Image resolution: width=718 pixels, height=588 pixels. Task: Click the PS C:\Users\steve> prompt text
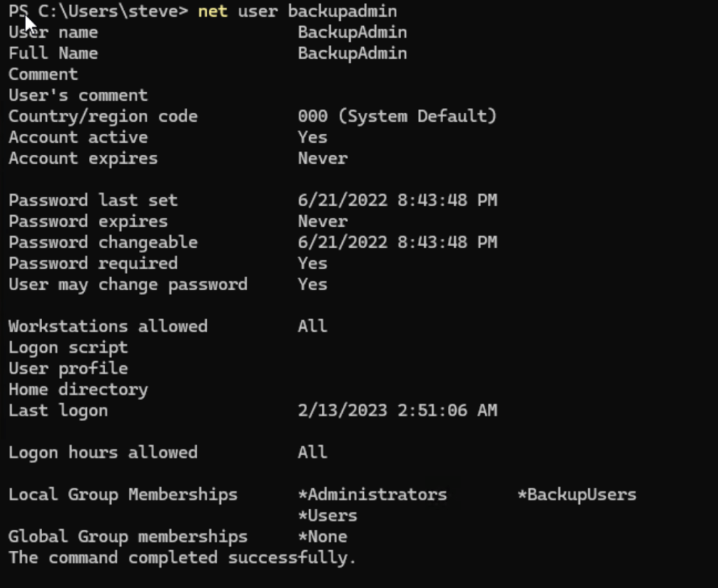coord(98,11)
